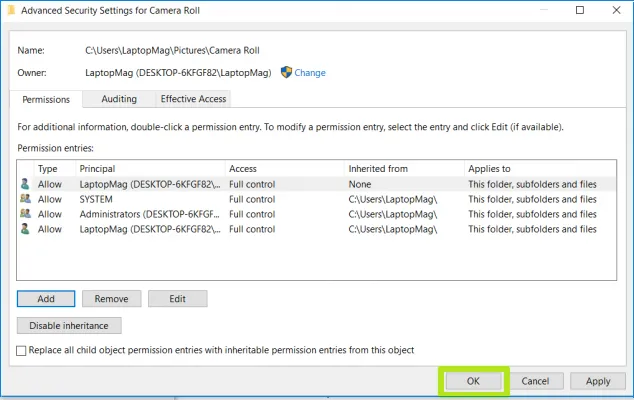Click the Remove button
Screen dimensions: 634x400
tap(112, 299)
